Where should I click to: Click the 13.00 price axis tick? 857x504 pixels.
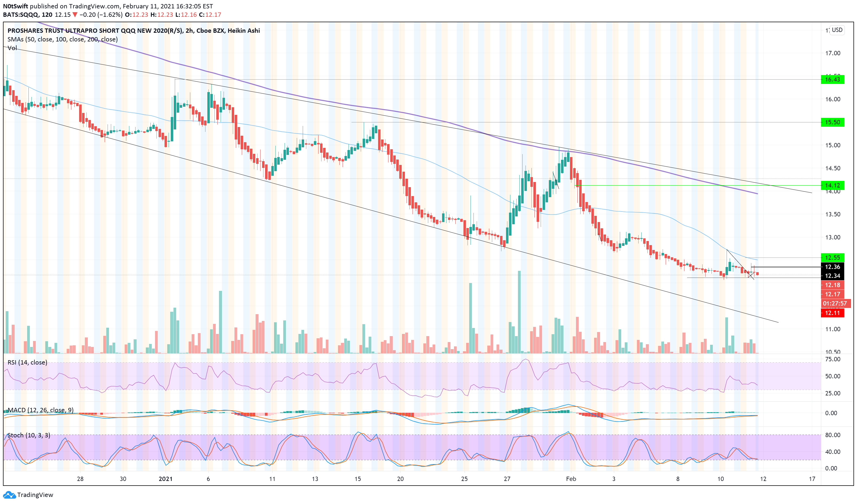pyautogui.click(x=833, y=237)
